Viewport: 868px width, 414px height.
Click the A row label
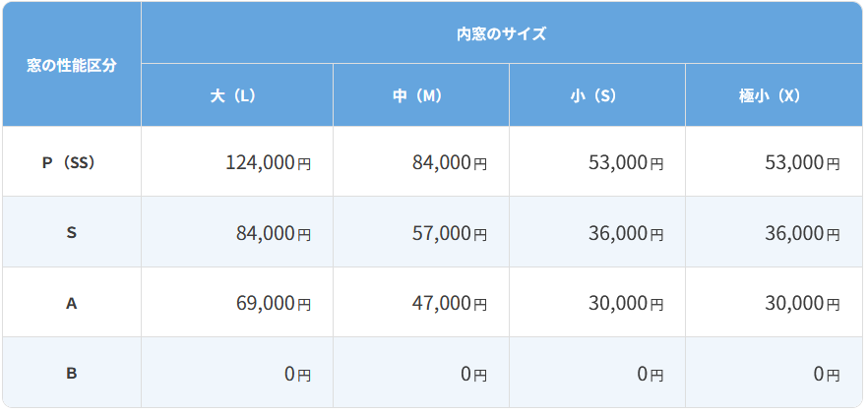click(72, 302)
